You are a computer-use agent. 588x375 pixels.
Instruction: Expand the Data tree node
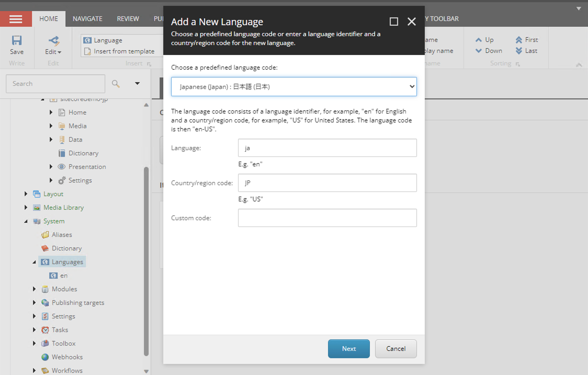51,139
